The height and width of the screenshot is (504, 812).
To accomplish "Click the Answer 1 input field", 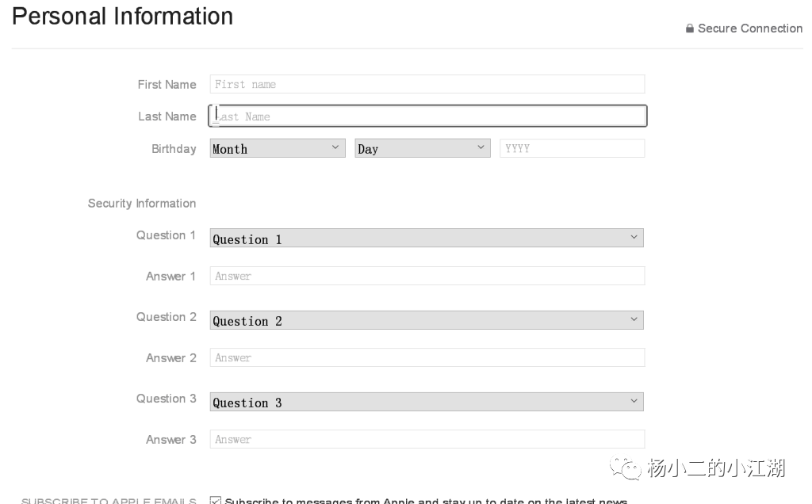I will pyautogui.click(x=427, y=276).
